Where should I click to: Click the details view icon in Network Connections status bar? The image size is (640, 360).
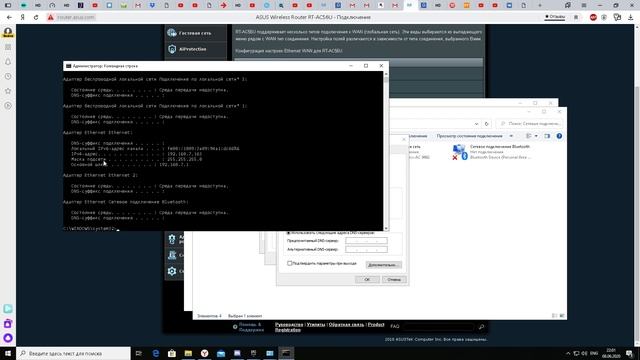554,316
